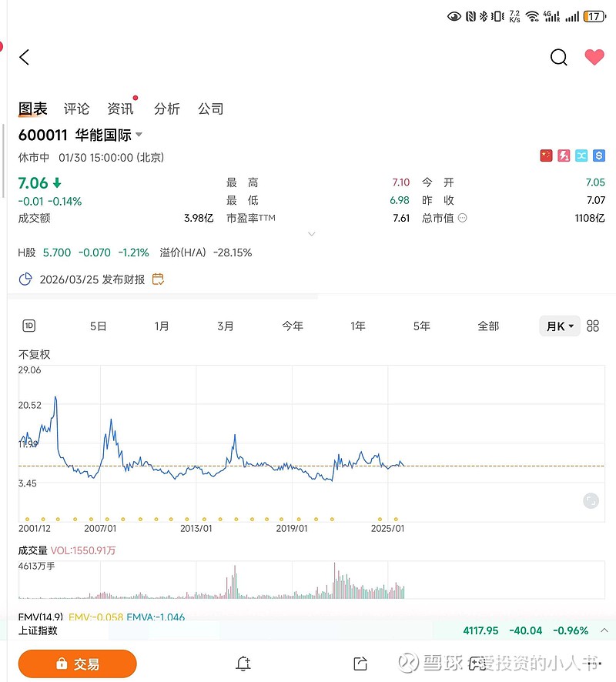Image resolution: width=616 pixels, height=682 pixels.
Task: Tap the cyan shuffle badge icon
Action: [581, 155]
